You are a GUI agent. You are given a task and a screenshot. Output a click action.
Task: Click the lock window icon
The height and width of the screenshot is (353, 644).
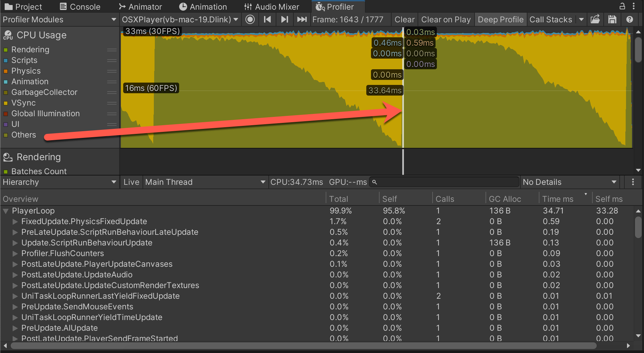click(622, 6)
